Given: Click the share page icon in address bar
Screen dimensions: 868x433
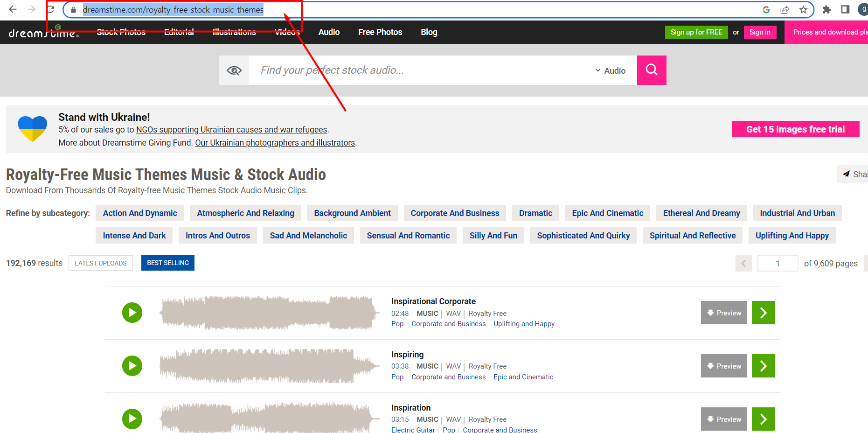Looking at the screenshot, I should 785,10.
